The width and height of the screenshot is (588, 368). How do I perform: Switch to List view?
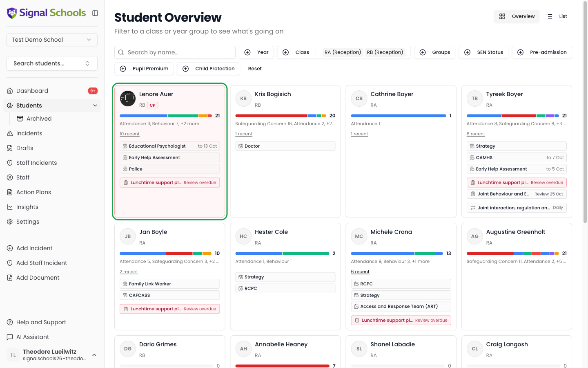pyautogui.click(x=557, y=16)
